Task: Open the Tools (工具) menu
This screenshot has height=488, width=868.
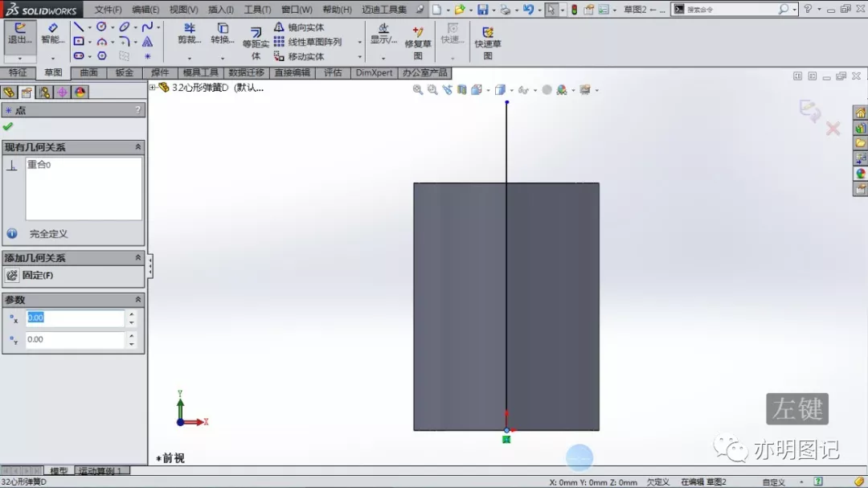Action: (x=257, y=10)
